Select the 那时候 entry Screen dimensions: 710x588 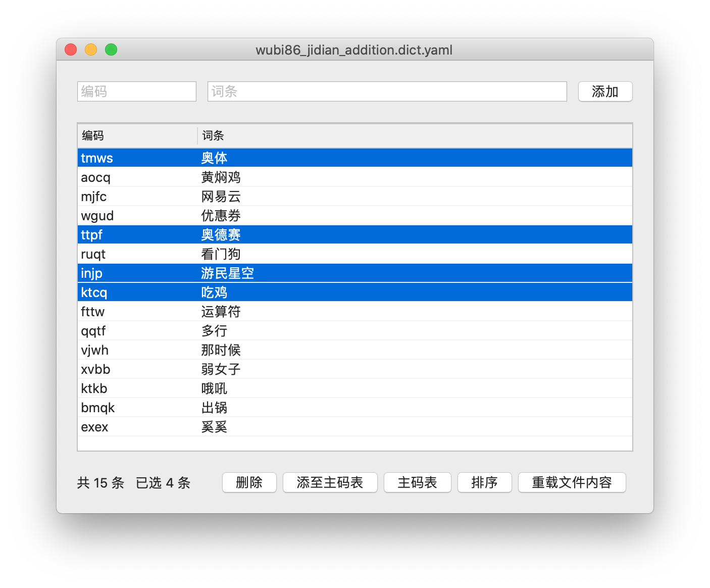pyautogui.click(x=355, y=350)
